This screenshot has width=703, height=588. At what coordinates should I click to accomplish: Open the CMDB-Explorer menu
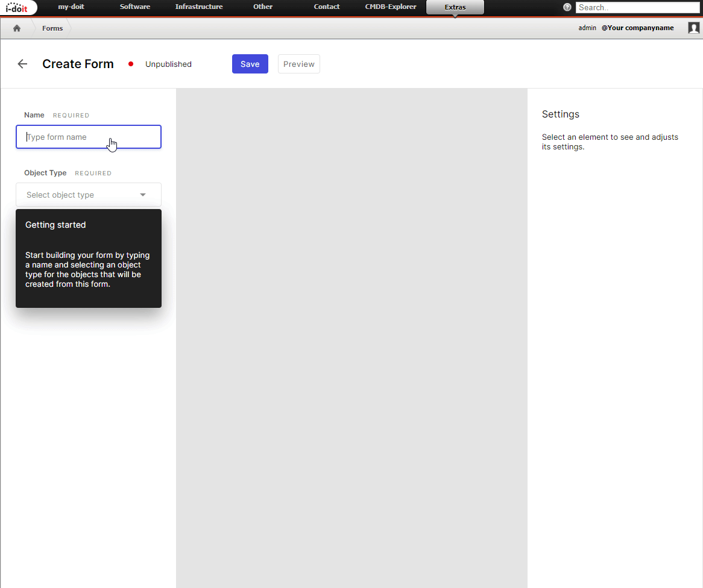(391, 7)
